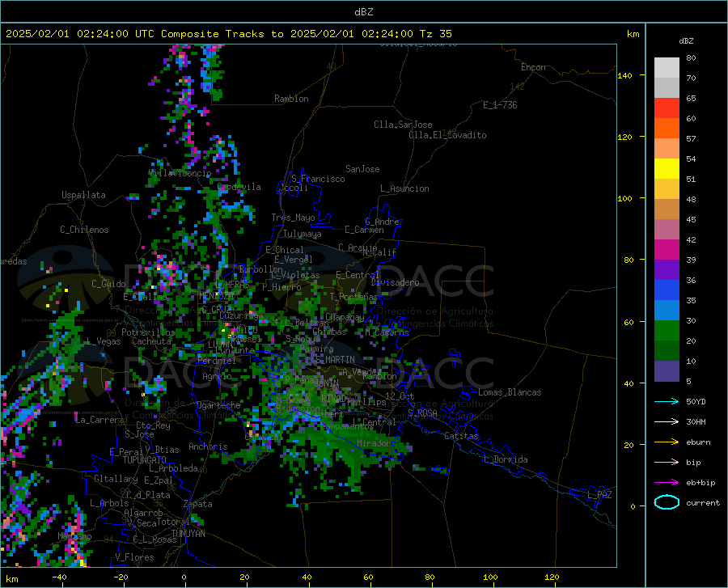Click the 2025/02/01 02:24:00 UTC Composite Tracks header

pos(228,34)
